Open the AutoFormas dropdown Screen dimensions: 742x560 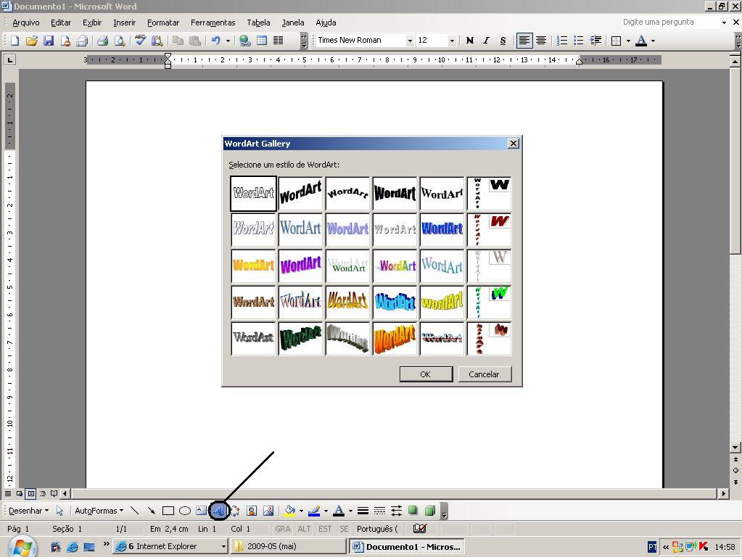click(x=99, y=511)
